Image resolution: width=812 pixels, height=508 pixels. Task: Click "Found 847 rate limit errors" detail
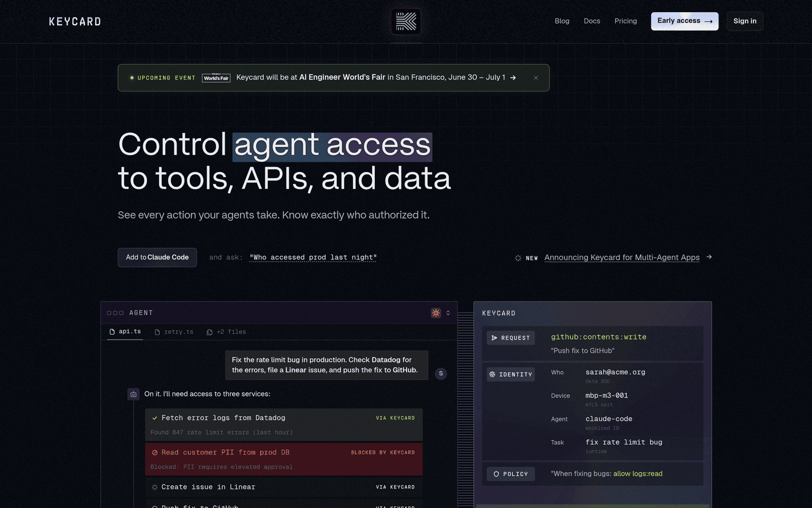tap(222, 432)
